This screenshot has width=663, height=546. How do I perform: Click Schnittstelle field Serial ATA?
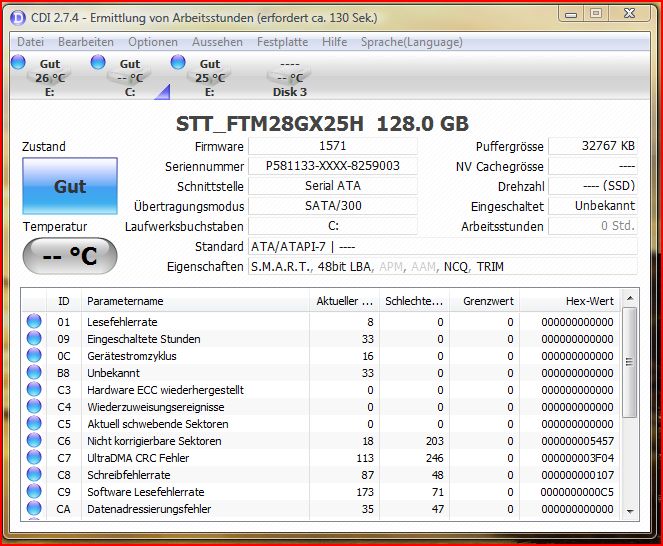[333, 186]
